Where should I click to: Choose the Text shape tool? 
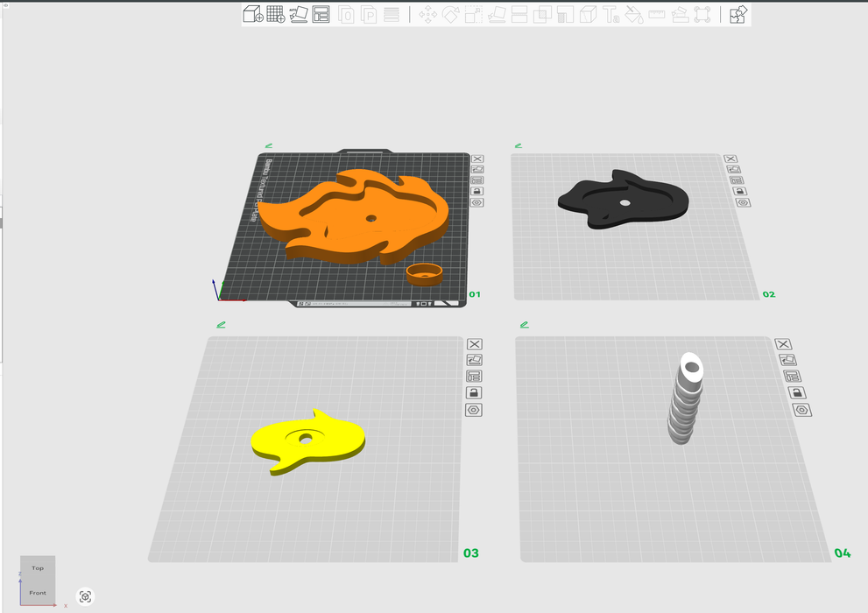[610, 14]
